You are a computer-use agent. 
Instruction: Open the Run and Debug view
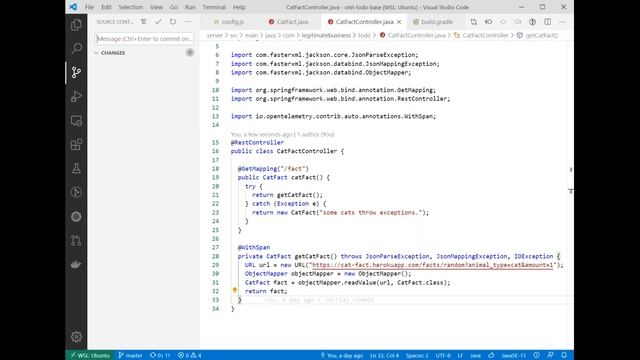(x=76, y=96)
